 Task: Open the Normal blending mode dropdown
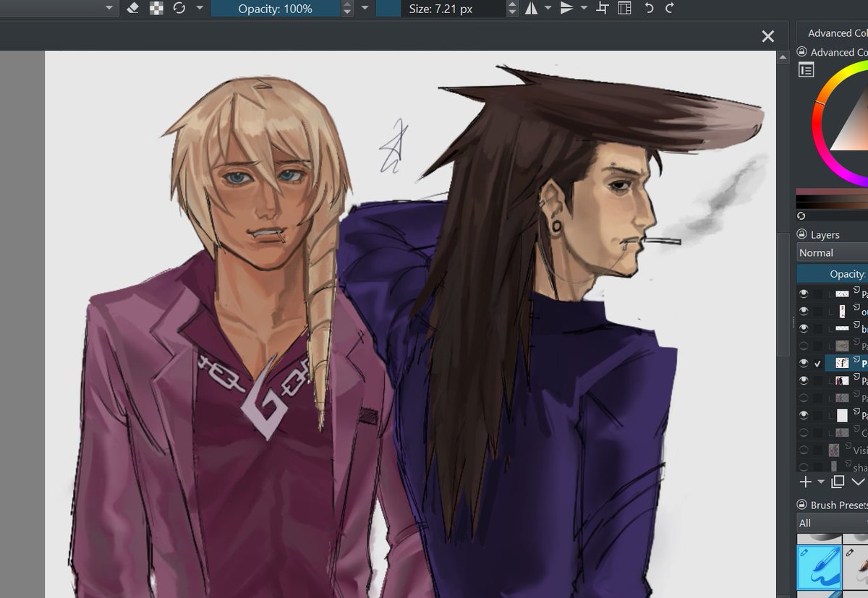coord(830,252)
